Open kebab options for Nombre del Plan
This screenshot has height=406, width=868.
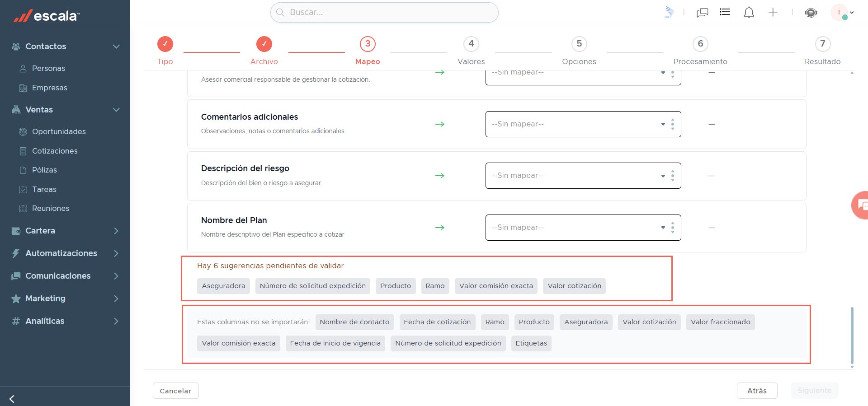coord(673,228)
